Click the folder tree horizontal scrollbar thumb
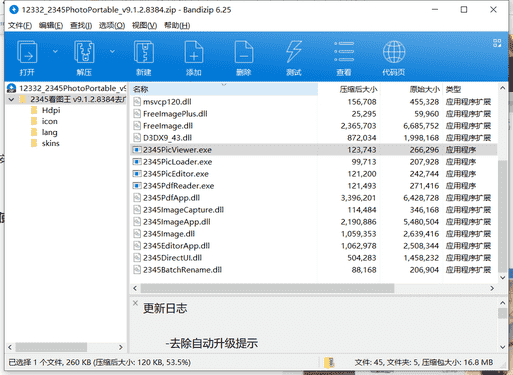This screenshot has height=375, width=513. pyautogui.click(x=51, y=347)
